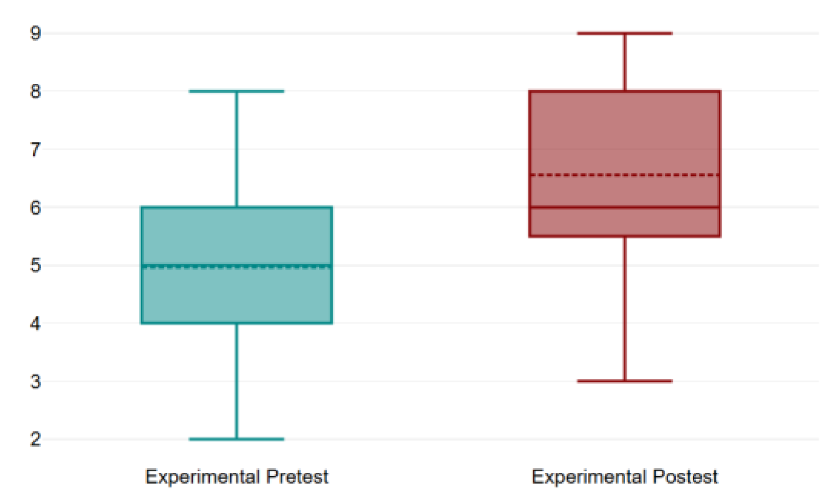Viewport: 836px width, 504px height.
Task: Click the Pretest upper whisker cap at 8
Action: (x=236, y=91)
